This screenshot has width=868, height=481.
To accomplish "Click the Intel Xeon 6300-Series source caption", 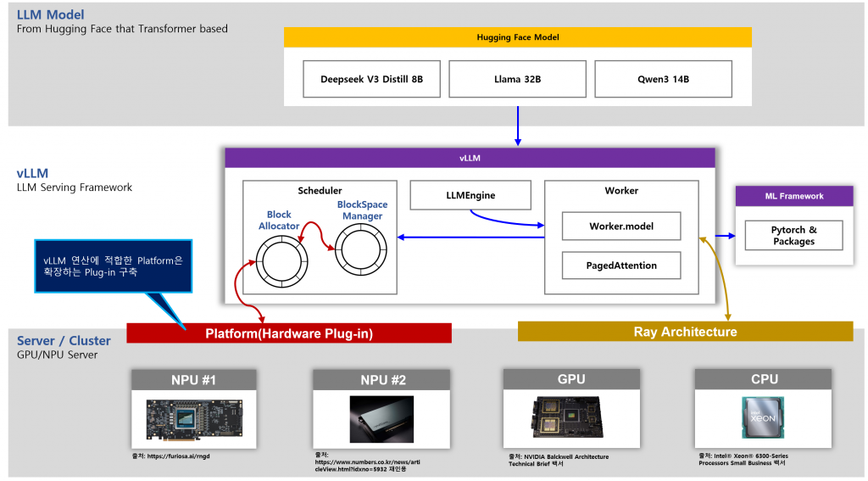I will click(x=743, y=460).
